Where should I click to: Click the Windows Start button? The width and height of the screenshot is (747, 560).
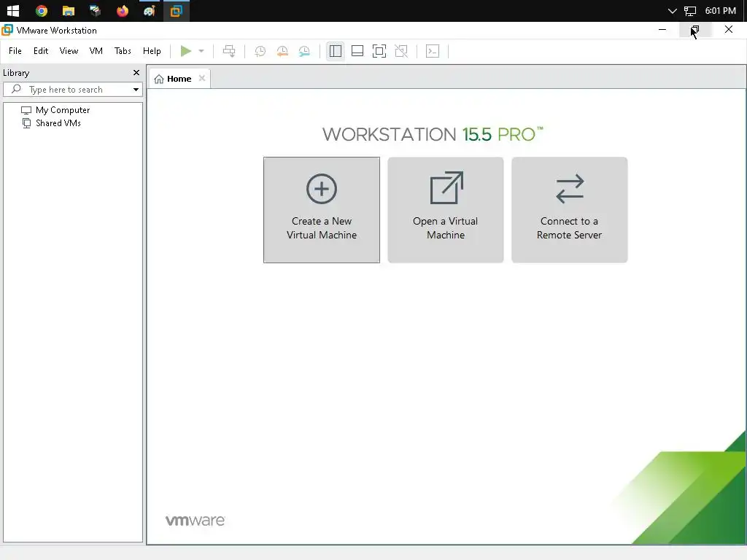click(x=13, y=11)
